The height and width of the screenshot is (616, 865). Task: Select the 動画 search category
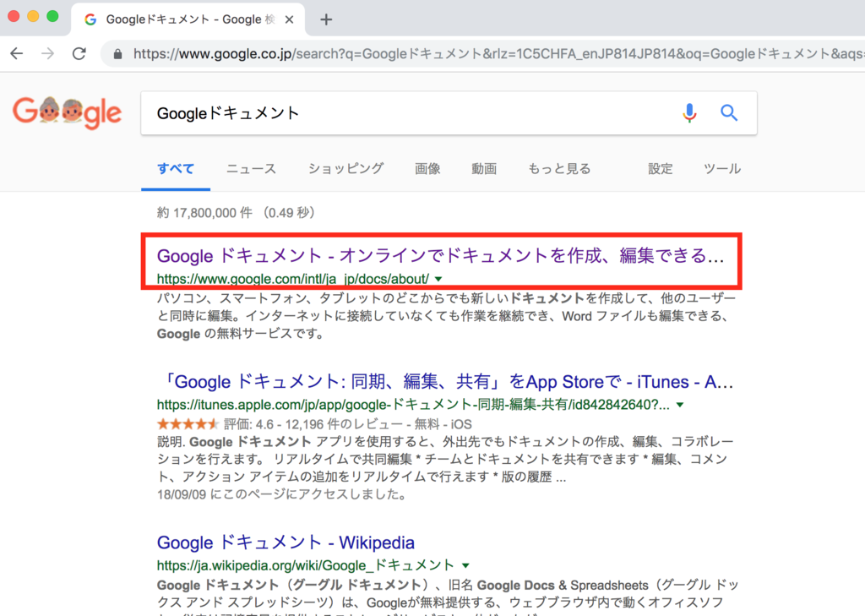point(484,168)
